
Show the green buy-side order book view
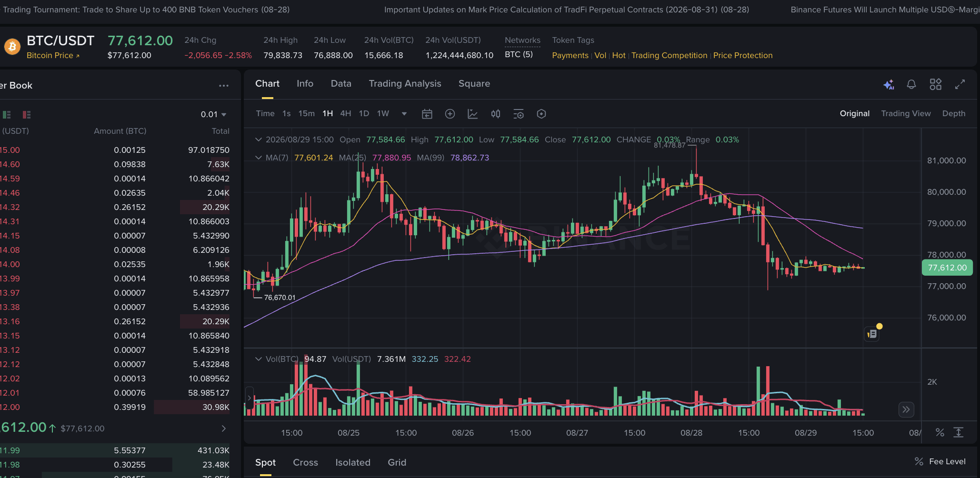[7, 114]
